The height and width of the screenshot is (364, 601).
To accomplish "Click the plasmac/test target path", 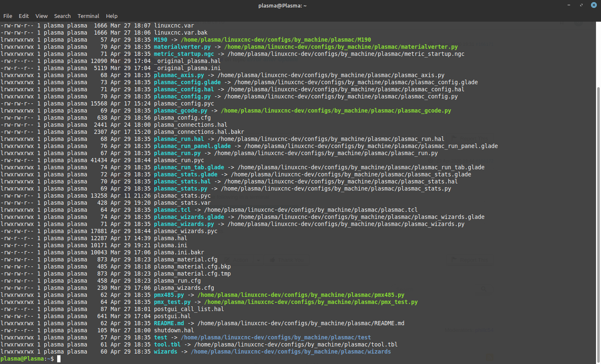I will (x=276, y=337).
